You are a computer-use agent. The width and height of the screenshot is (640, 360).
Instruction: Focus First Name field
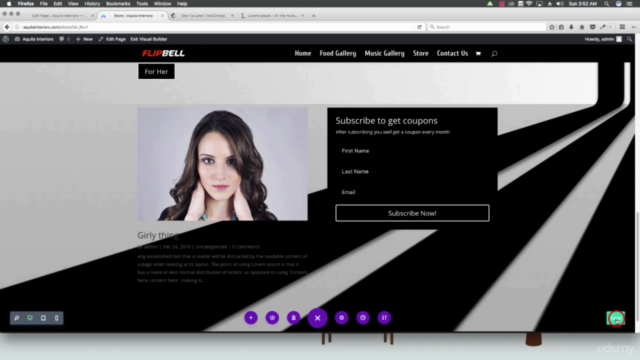pyautogui.click(x=412, y=151)
